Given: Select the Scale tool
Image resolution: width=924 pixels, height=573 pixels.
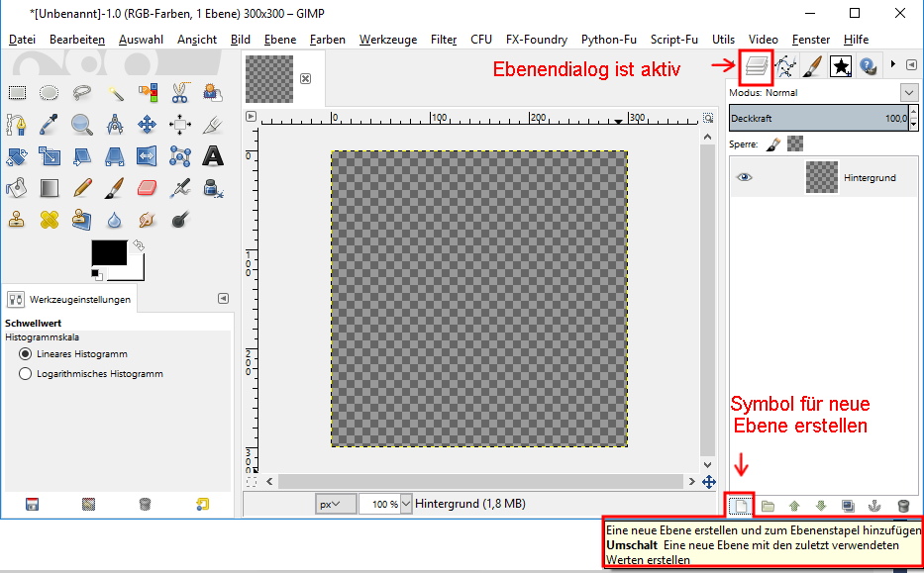Looking at the screenshot, I should click(49, 156).
